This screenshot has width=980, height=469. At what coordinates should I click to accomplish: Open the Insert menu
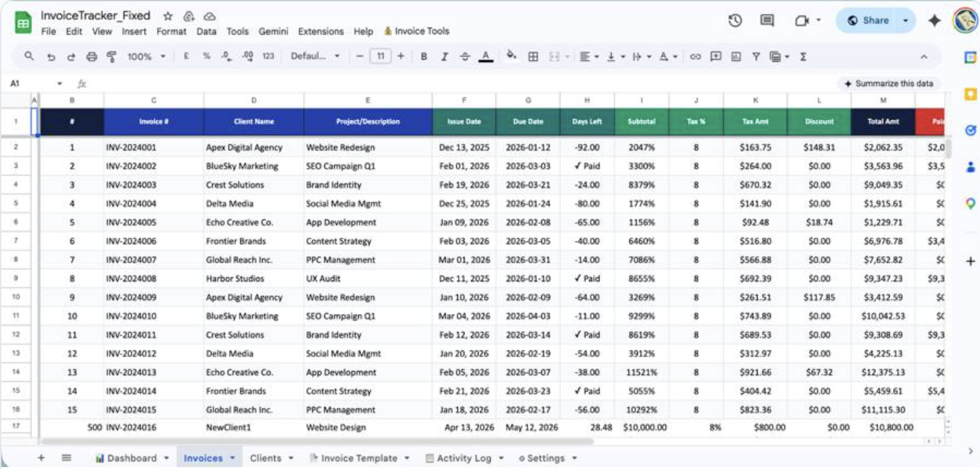134,31
